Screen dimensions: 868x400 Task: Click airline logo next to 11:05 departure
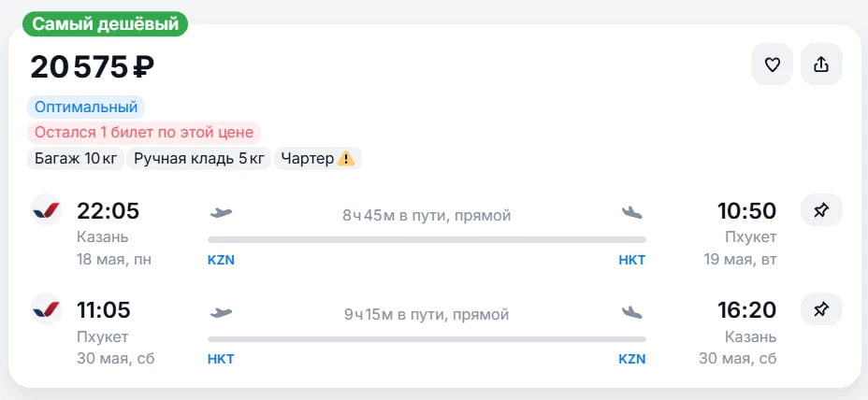(x=46, y=309)
